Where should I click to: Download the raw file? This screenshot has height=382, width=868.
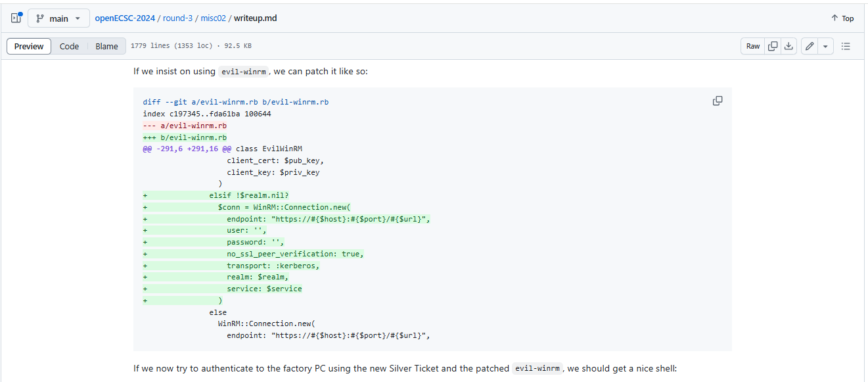[x=789, y=46]
